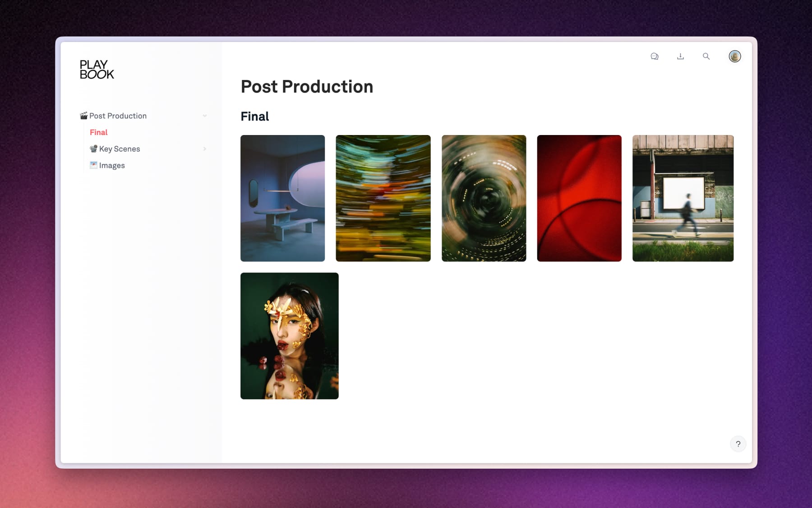Open the user profile avatar
This screenshot has height=508, width=812.
click(x=734, y=56)
